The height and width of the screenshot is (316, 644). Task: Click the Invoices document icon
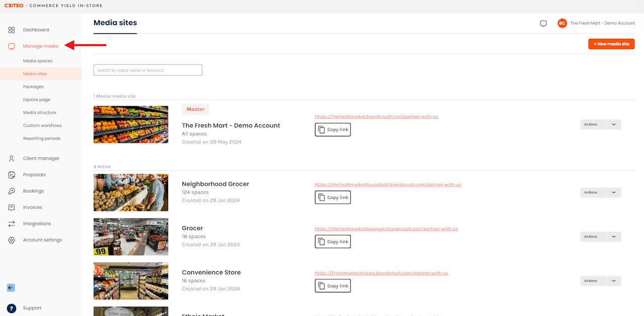[x=12, y=207]
